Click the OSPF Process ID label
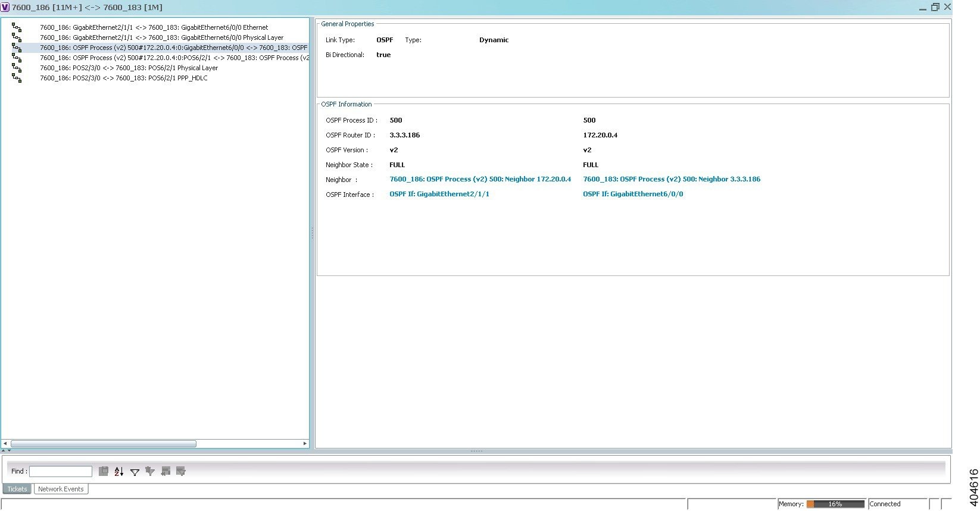980x511 pixels. point(351,120)
